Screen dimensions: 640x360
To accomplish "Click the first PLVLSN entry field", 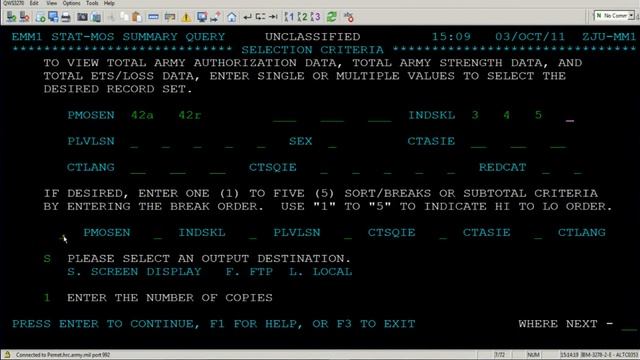I will (134, 142).
